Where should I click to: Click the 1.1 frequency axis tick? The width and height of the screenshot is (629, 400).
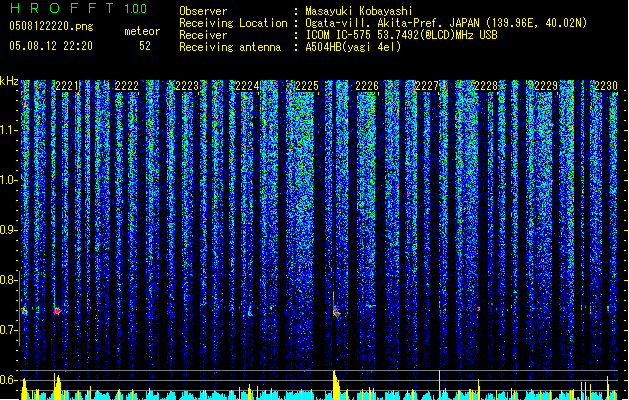click(9, 130)
